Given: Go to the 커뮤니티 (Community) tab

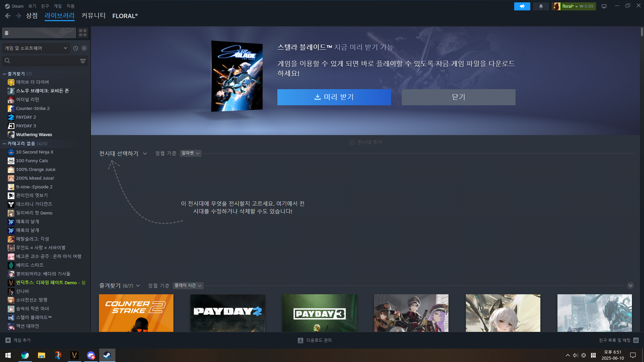Looking at the screenshot, I should click(x=94, y=16).
